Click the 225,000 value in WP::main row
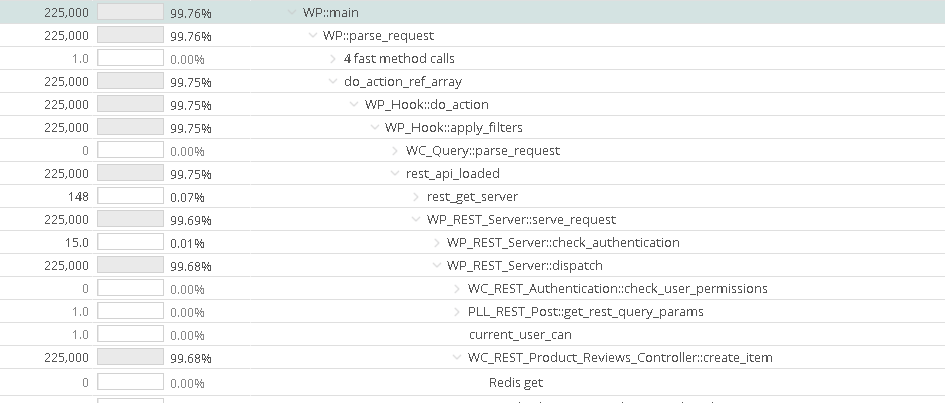Screen dimensions: 945x403 point(66,13)
